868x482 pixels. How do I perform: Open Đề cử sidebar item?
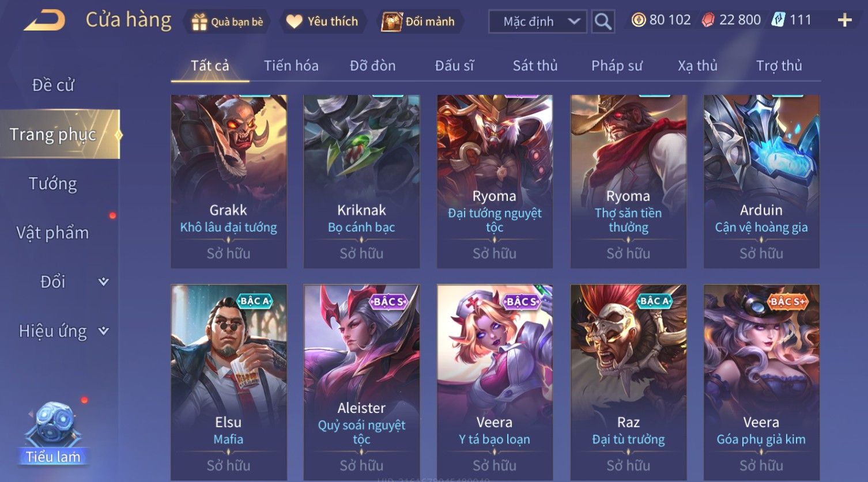(x=53, y=85)
